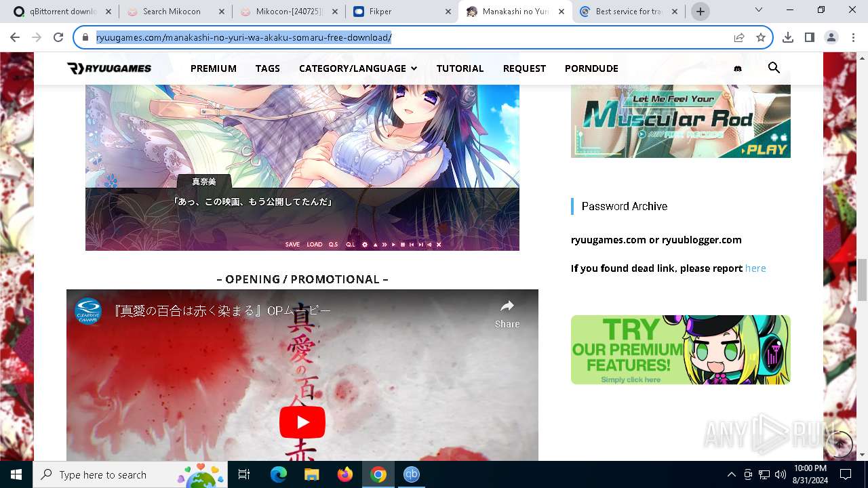Open Windows Start menu
This screenshot has width=868, height=488.
point(16,474)
